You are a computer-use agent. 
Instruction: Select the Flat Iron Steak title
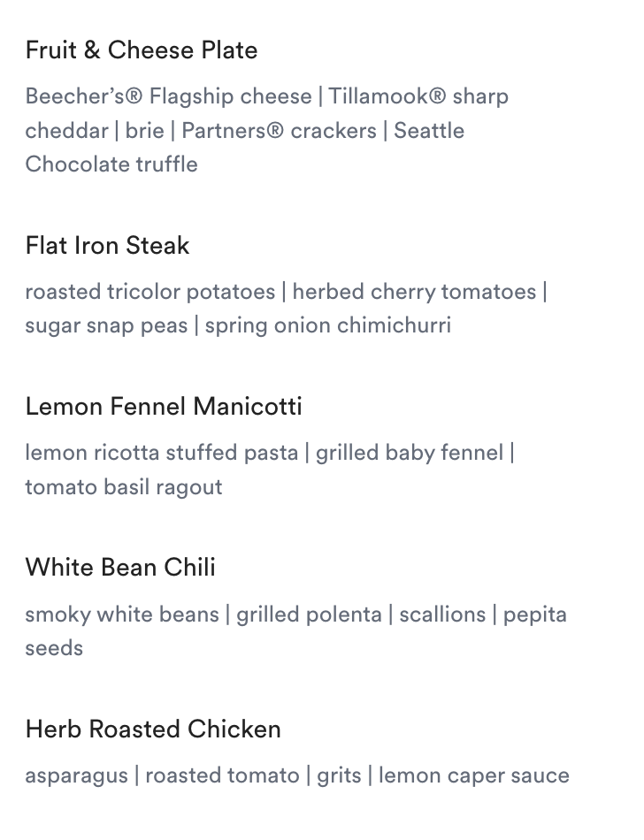click(107, 246)
